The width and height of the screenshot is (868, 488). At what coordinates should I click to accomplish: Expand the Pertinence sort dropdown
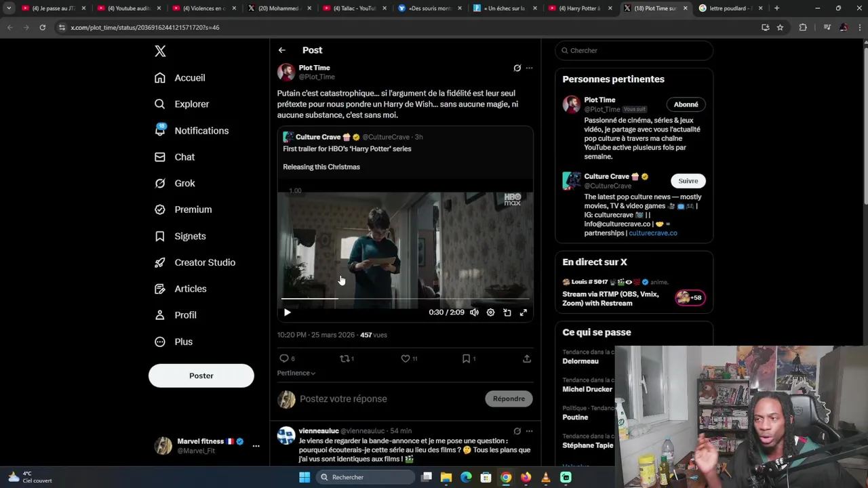[x=296, y=373]
